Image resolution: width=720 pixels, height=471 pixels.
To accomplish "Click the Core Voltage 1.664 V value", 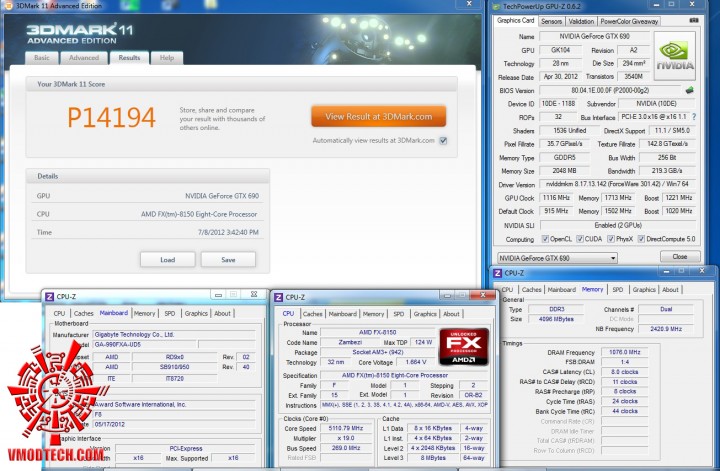I will pos(416,362).
